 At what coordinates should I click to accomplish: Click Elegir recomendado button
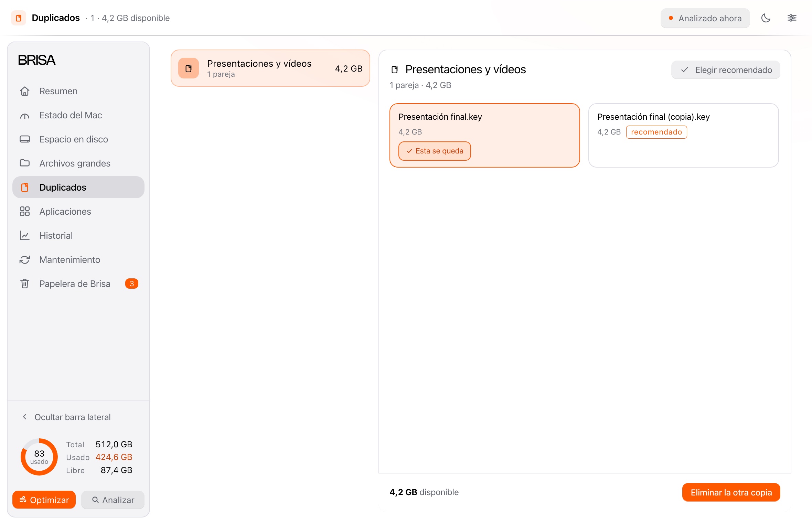click(726, 70)
